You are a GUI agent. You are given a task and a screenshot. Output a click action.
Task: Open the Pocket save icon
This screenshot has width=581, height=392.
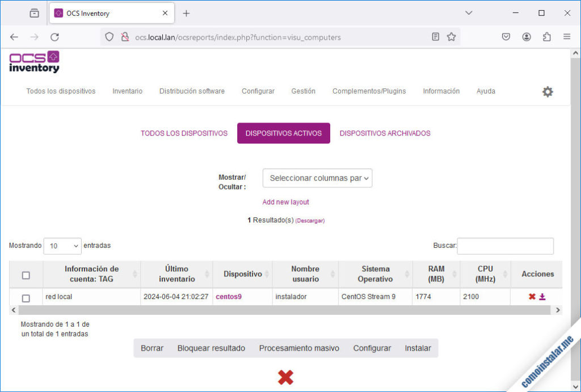(506, 37)
